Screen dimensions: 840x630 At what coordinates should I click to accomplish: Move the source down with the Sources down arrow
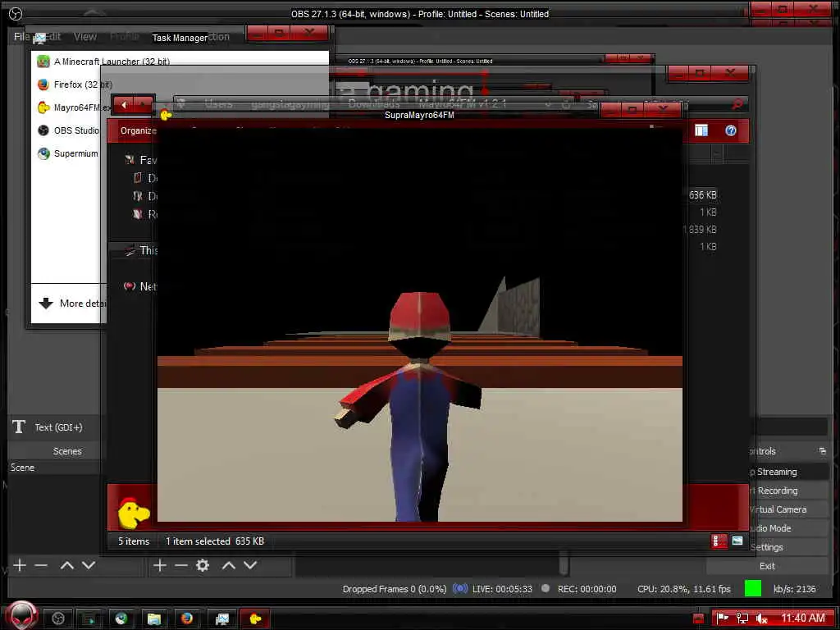click(x=250, y=565)
